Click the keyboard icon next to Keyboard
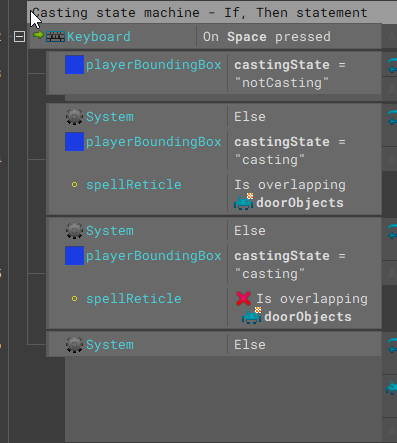Viewport: 397px width, 443px height. 55,37
